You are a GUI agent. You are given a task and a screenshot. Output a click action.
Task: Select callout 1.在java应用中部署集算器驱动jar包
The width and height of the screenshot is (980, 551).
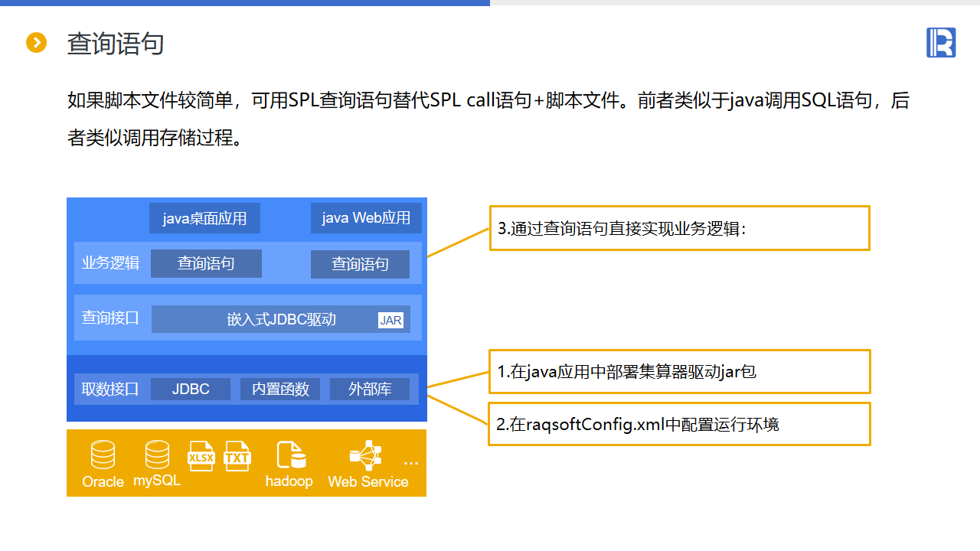tap(680, 372)
